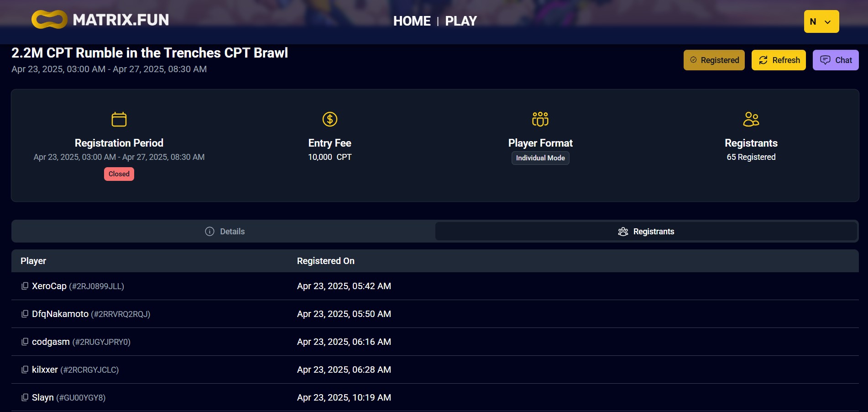Refresh the tournament page

point(779,60)
